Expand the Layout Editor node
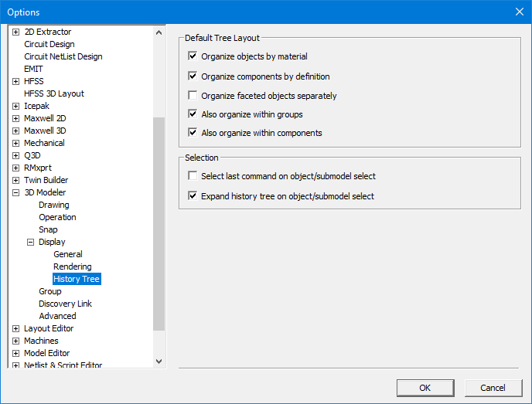This screenshot has height=404, width=532. [x=15, y=328]
